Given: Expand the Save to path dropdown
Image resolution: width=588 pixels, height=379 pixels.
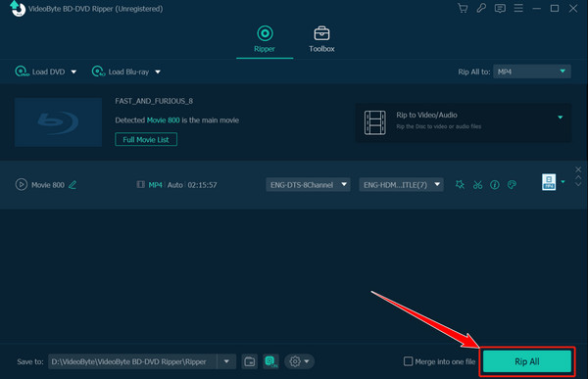Looking at the screenshot, I should [x=226, y=361].
